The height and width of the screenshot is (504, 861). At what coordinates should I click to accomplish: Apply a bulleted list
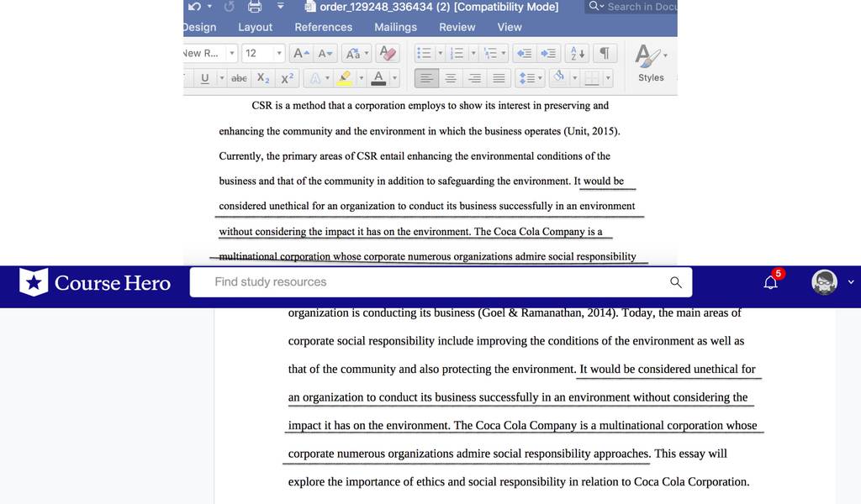tap(424, 53)
